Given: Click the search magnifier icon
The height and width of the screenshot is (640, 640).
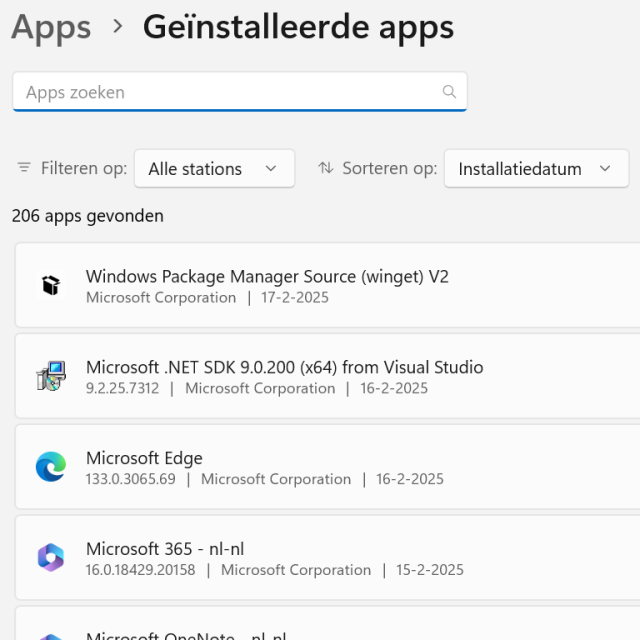Looking at the screenshot, I should [x=449, y=91].
